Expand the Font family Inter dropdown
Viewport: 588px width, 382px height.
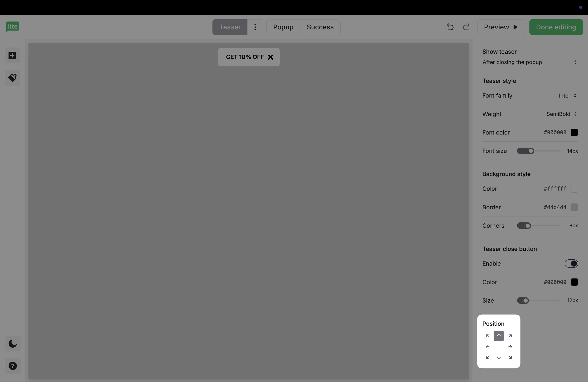click(x=568, y=95)
